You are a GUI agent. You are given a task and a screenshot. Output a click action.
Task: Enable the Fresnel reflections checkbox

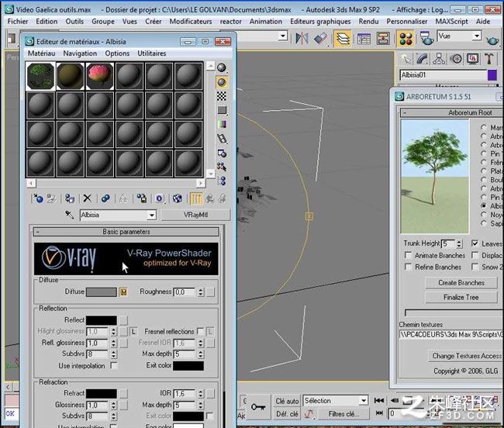click(x=200, y=331)
